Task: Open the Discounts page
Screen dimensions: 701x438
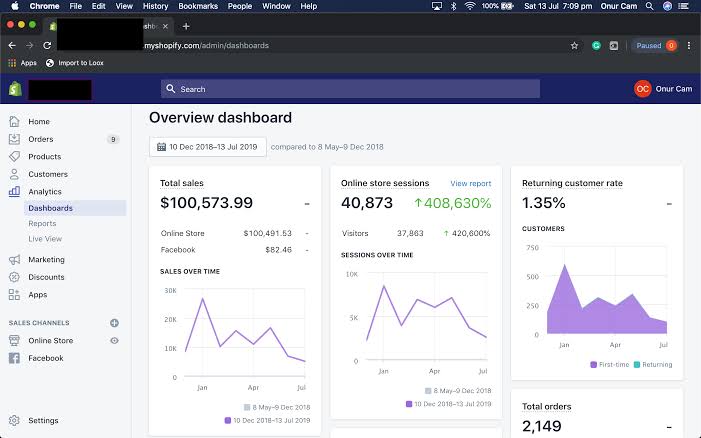Action: pyautogui.click(x=46, y=277)
